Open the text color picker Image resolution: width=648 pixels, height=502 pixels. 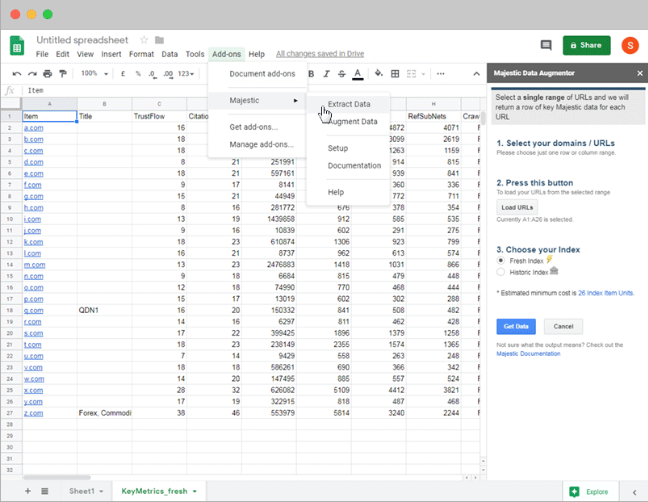click(357, 74)
